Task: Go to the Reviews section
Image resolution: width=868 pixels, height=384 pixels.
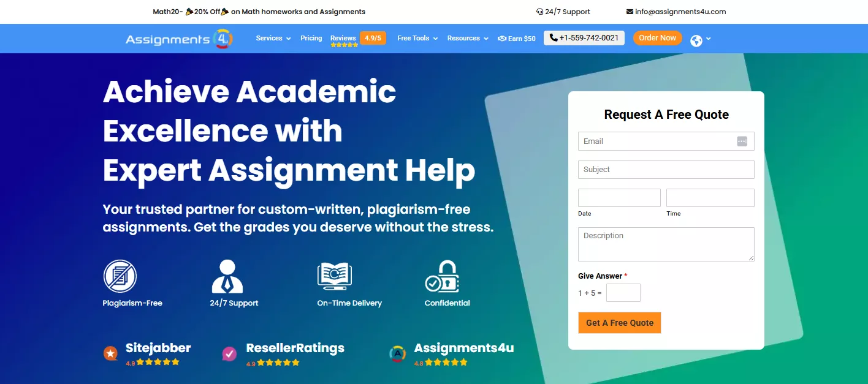Action: (x=343, y=37)
